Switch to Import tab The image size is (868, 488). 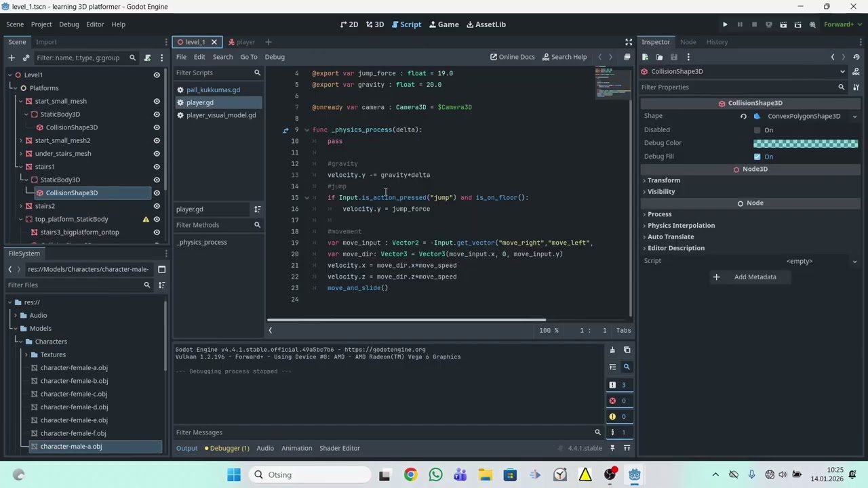46,42
